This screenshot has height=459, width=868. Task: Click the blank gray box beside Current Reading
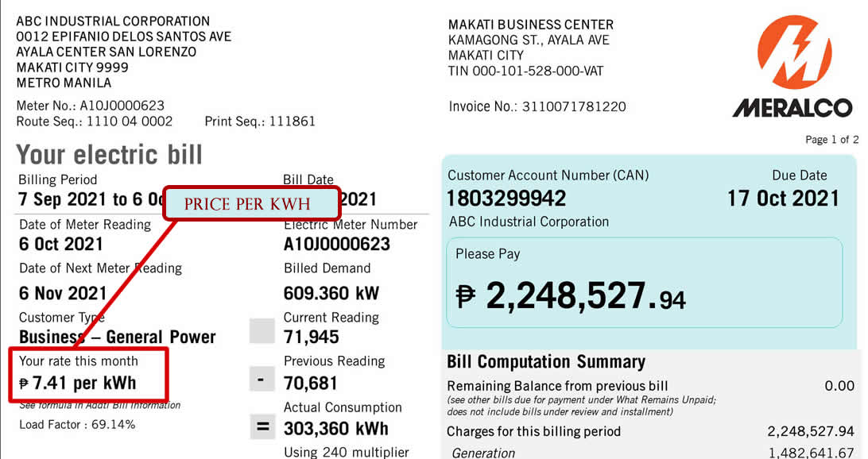[262, 330]
